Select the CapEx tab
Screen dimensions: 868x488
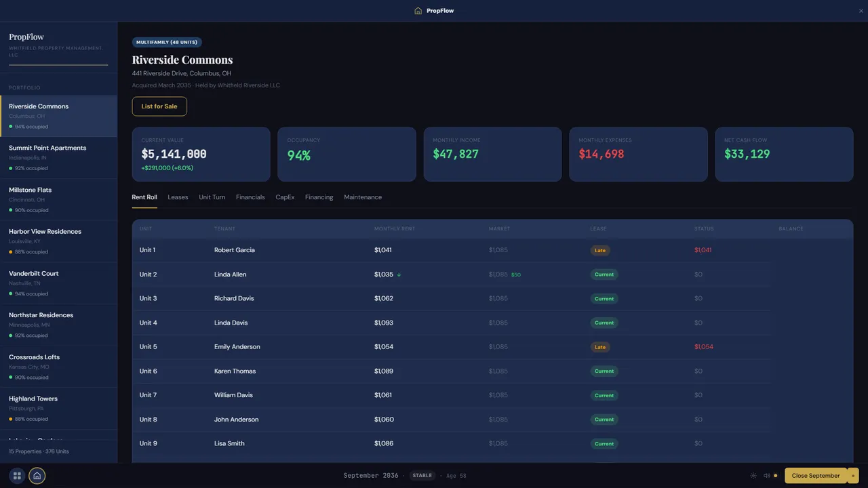[x=285, y=197]
